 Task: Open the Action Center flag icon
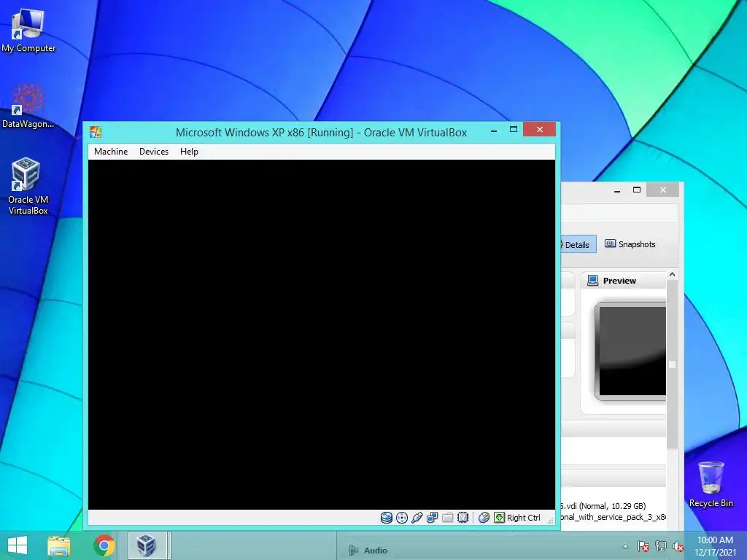643,546
